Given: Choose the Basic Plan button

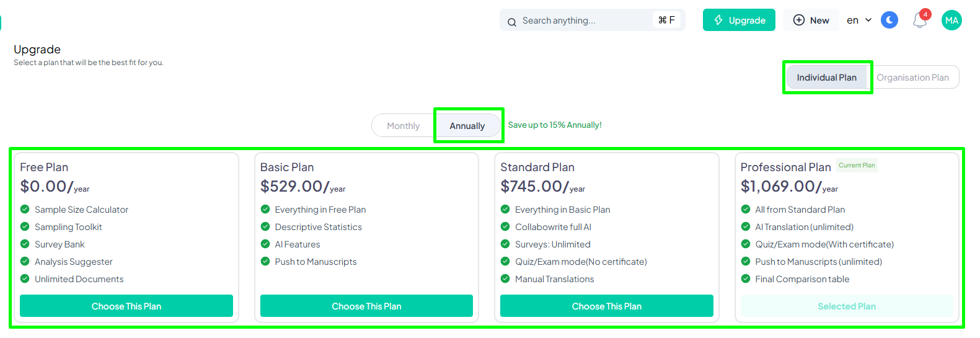Looking at the screenshot, I should [x=366, y=306].
